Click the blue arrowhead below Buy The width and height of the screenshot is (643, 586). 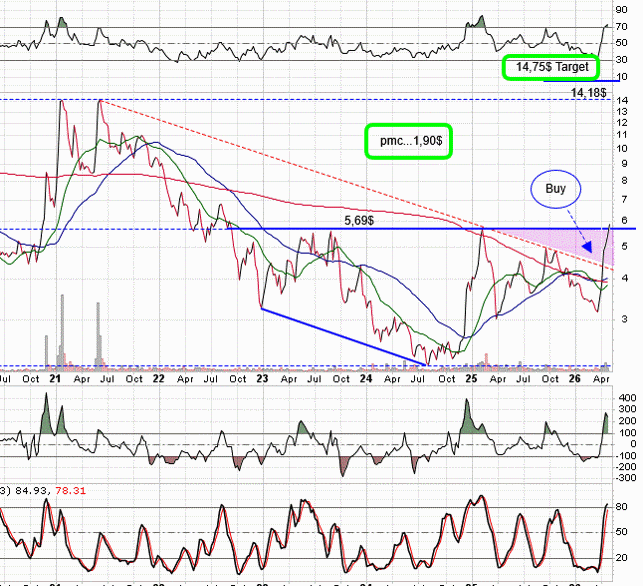click(x=587, y=246)
